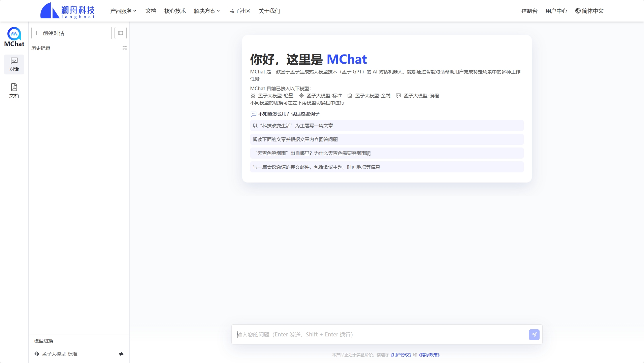Open the 关于我们 menu item
Image resolution: width=644 pixels, height=363 pixels.
(x=269, y=11)
